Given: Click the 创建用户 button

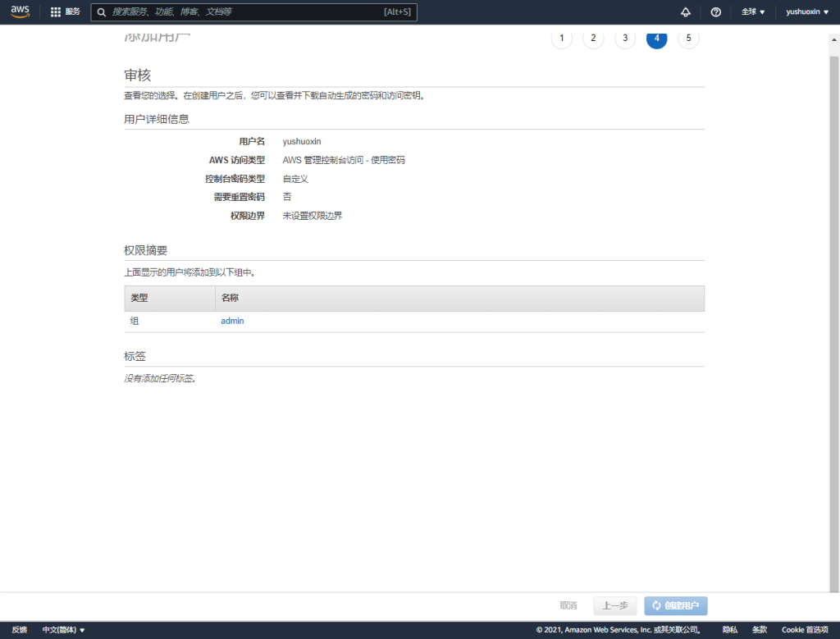Looking at the screenshot, I should point(676,606).
